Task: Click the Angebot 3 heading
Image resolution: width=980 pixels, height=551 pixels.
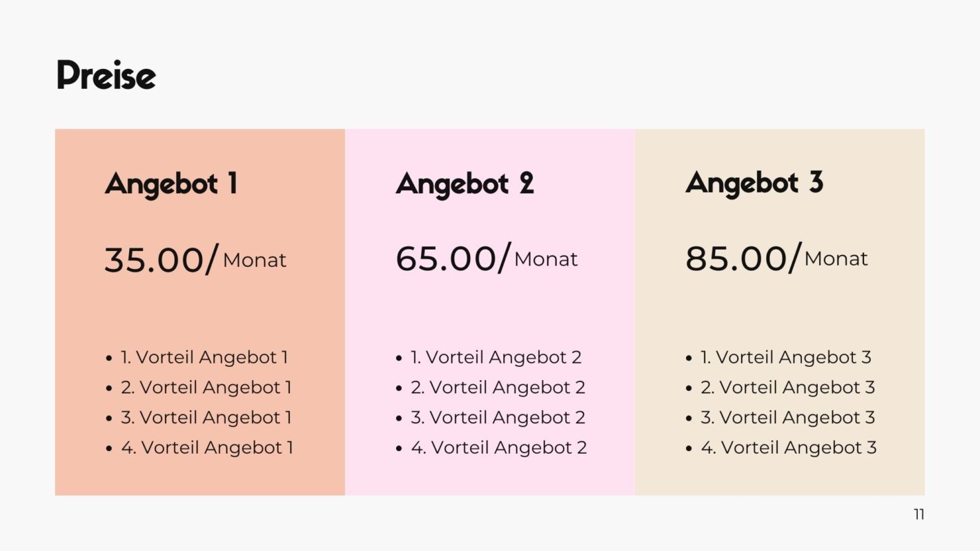Action: 754,184
